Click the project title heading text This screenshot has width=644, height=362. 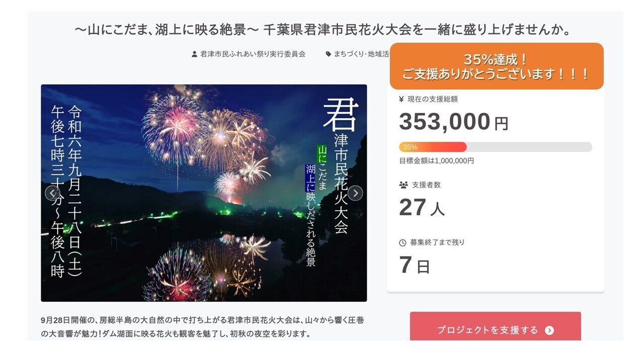(x=325, y=30)
